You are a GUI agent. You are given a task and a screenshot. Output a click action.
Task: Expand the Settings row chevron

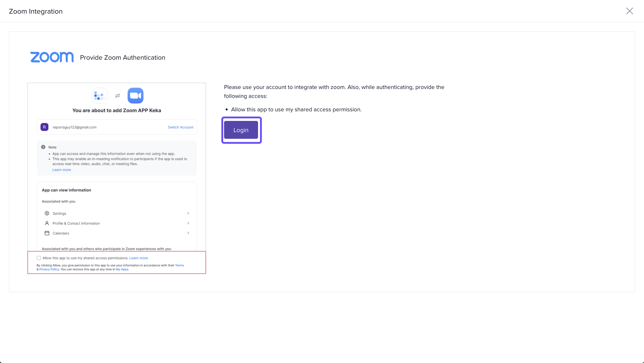point(188,213)
